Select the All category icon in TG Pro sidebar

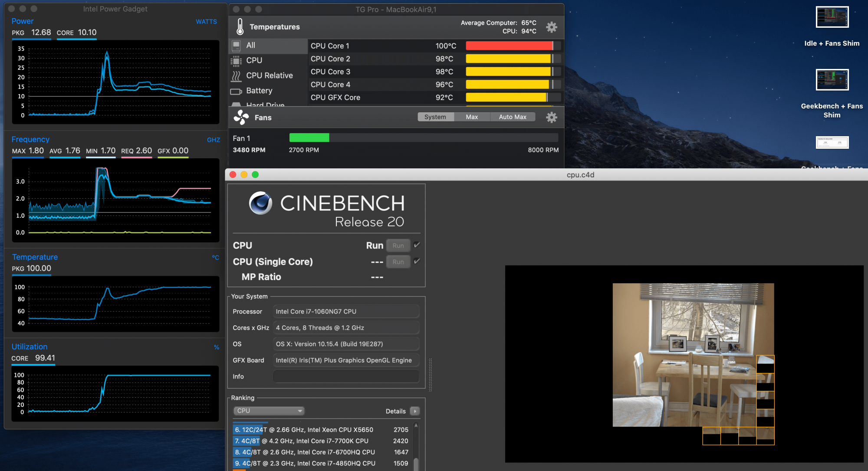[x=236, y=46]
